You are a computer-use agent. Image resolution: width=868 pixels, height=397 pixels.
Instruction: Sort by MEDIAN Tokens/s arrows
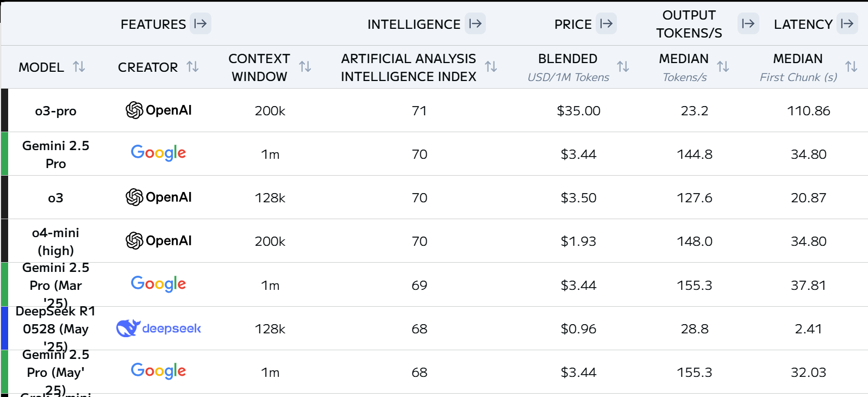(723, 67)
